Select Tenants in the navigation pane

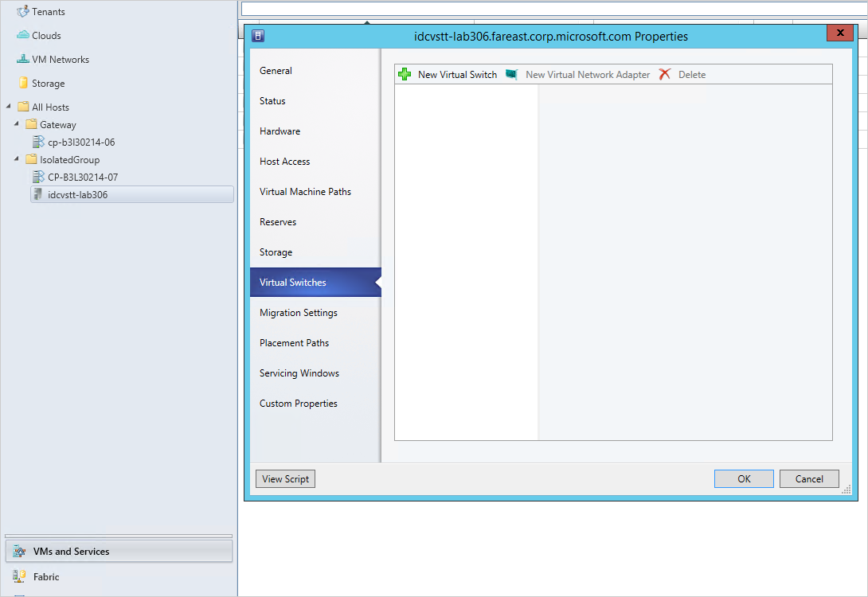48,11
